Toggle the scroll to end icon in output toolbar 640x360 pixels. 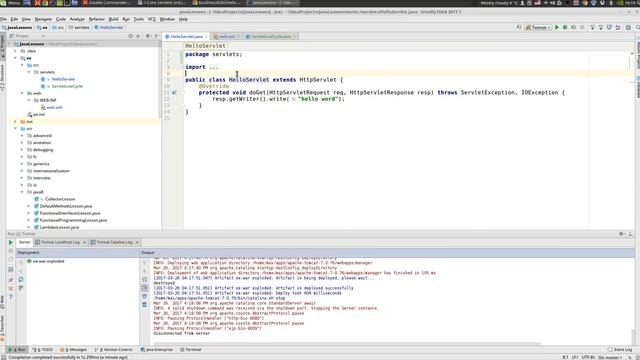tap(144, 288)
